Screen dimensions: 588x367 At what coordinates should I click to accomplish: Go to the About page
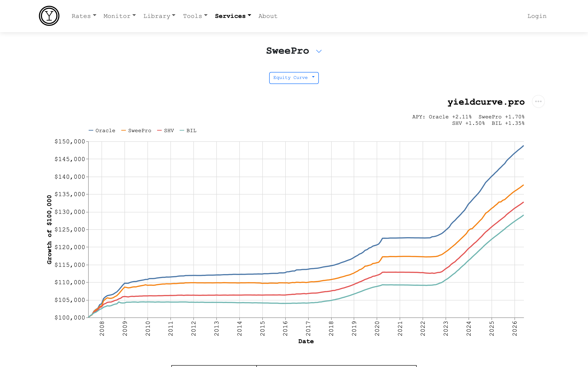tap(268, 16)
